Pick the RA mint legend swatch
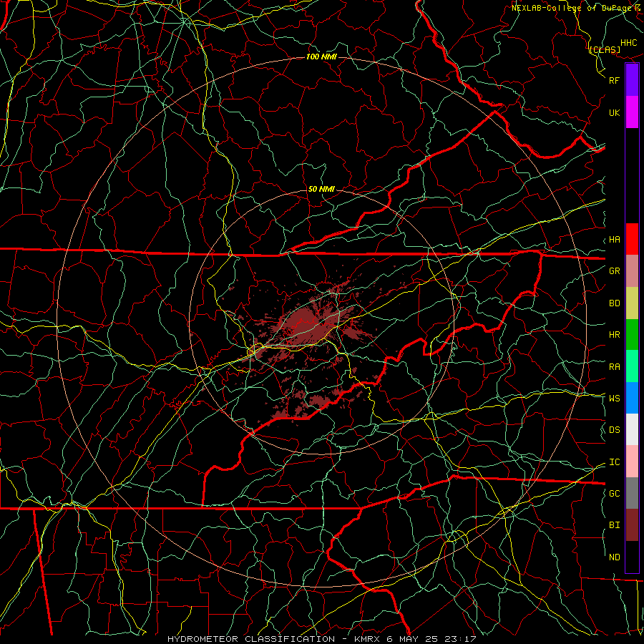 pyautogui.click(x=632, y=366)
